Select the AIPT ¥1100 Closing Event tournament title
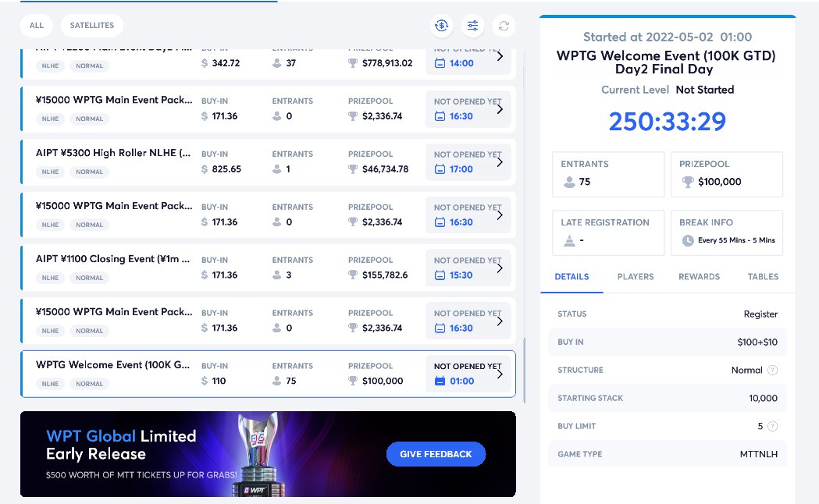Screen dimensions: 819x504 pos(113,259)
